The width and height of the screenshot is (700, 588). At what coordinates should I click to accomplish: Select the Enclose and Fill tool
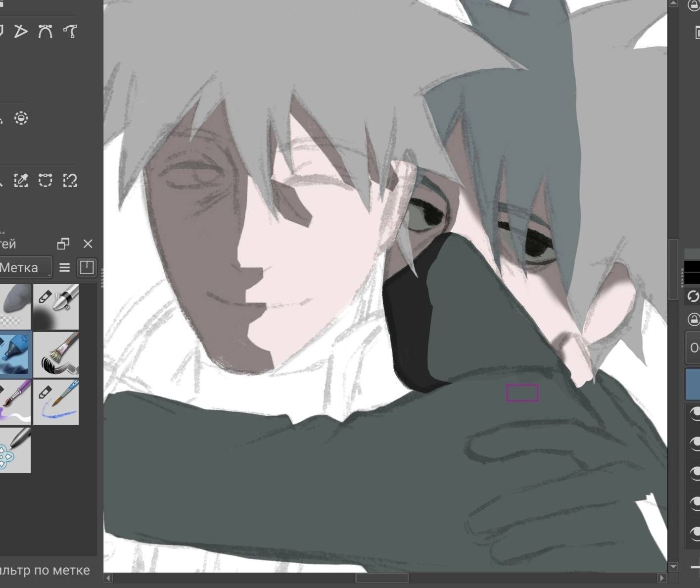tap(21, 118)
